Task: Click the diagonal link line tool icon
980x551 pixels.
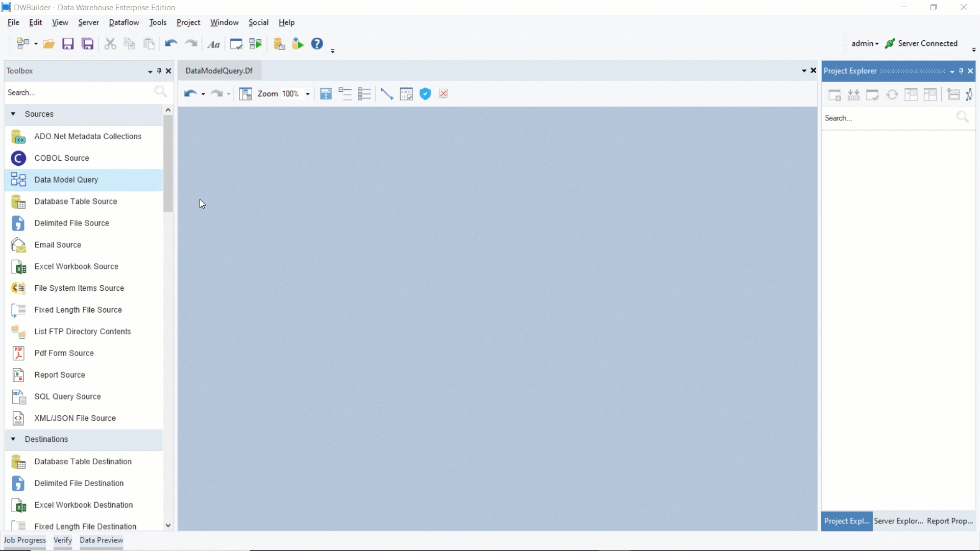Action: click(386, 94)
